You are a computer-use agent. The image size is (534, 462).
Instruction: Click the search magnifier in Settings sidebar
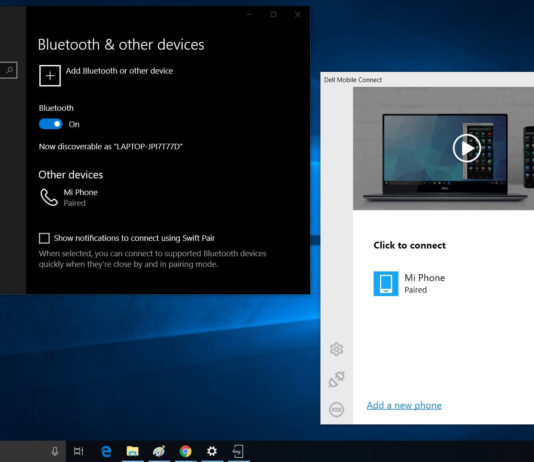[10, 70]
